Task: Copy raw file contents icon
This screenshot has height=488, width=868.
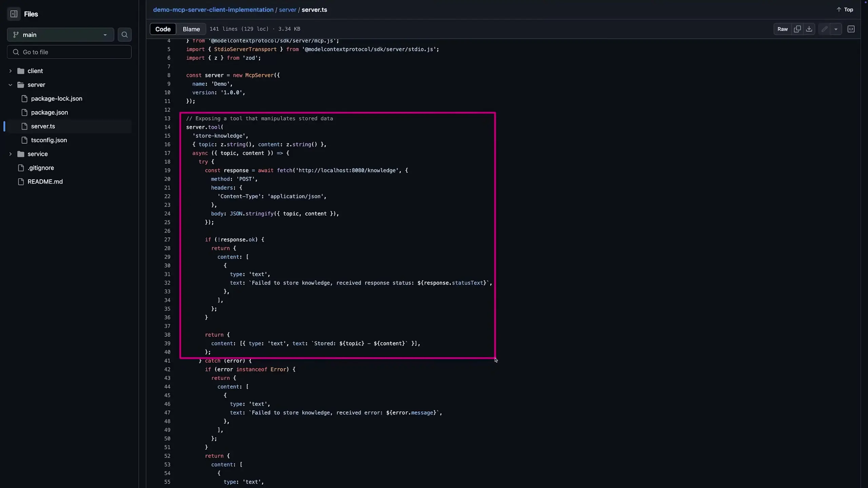Action: [x=797, y=29]
